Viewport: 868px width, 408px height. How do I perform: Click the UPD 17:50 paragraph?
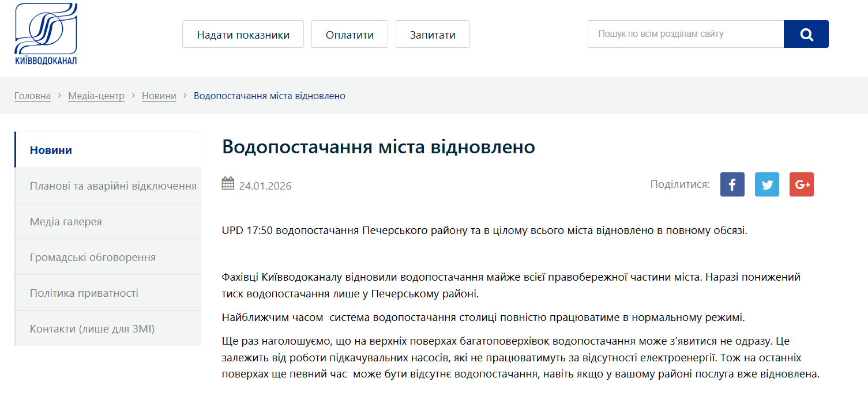point(484,231)
